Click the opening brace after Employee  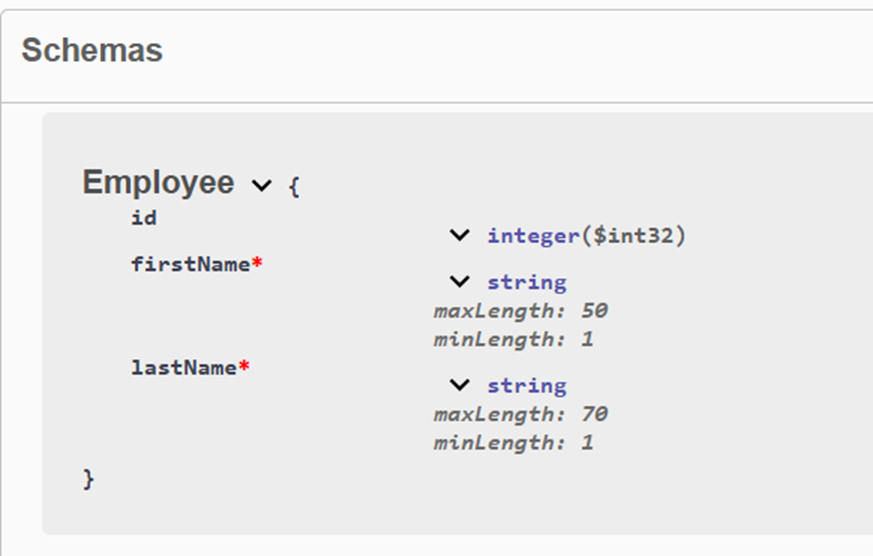tap(293, 186)
